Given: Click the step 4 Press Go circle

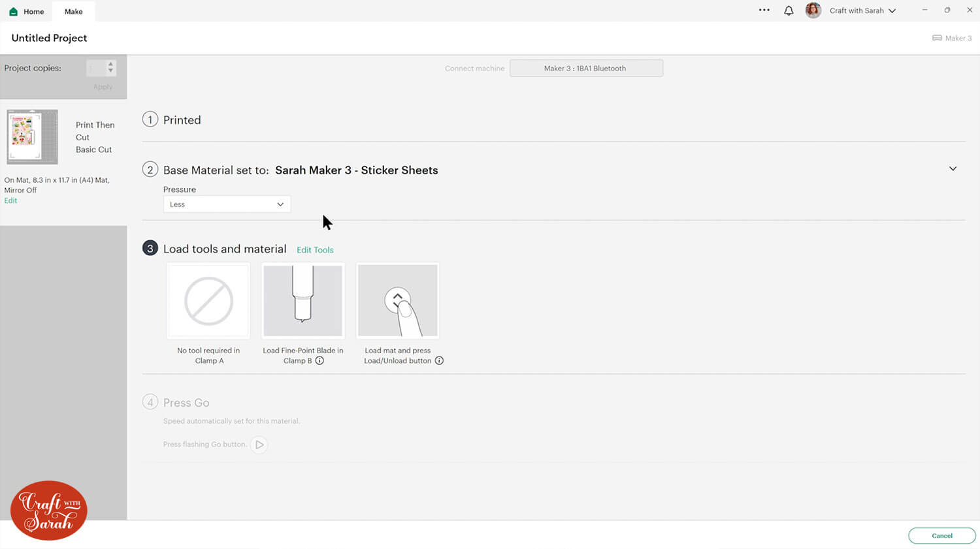Looking at the screenshot, I should click(x=150, y=402).
